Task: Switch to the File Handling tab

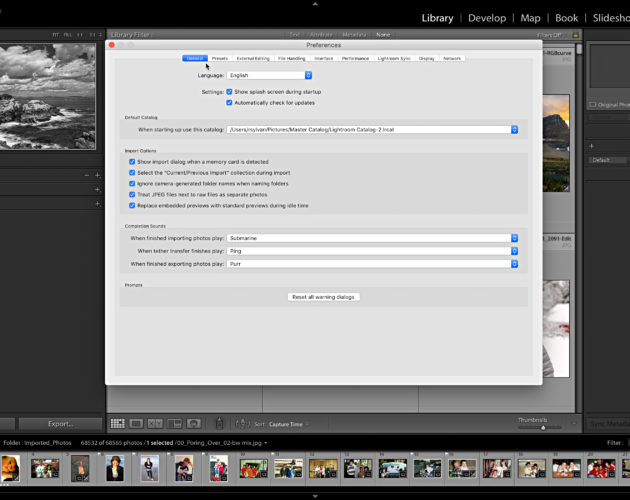Action: (x=292, y=58)
